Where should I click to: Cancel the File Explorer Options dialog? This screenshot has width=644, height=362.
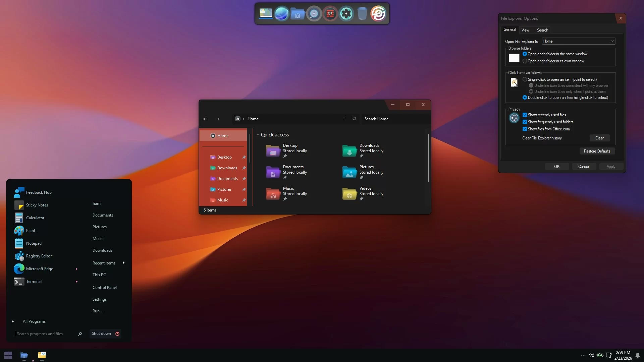point(584,167)
